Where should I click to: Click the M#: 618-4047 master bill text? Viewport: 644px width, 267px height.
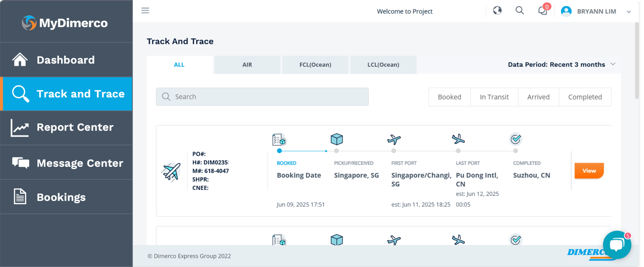(x=210, y=171)
